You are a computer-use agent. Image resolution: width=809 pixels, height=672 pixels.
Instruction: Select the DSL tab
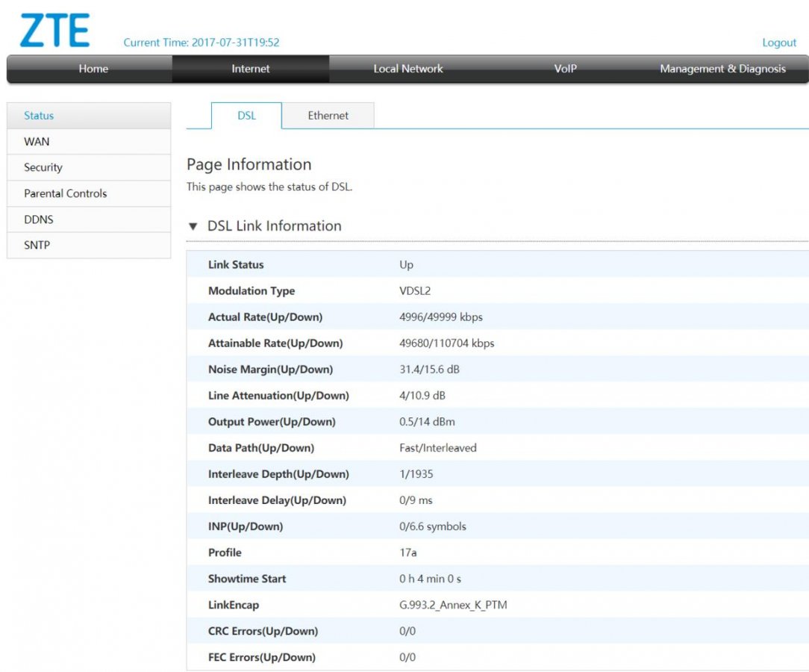(246, 116)
